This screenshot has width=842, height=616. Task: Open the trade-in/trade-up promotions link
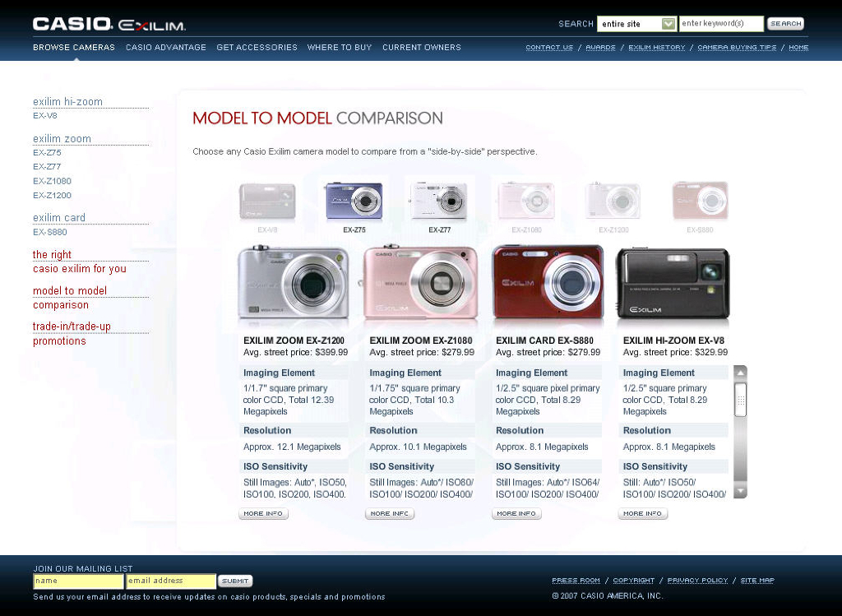pos(72,334)
